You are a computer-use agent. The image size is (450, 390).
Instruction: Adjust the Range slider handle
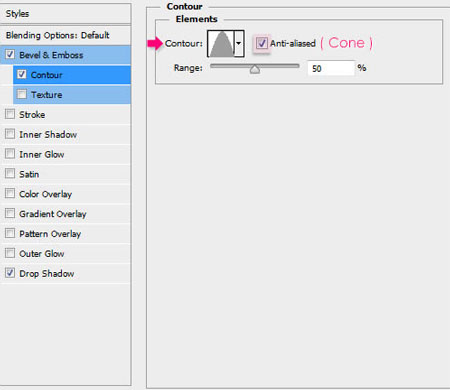point(255,69)
